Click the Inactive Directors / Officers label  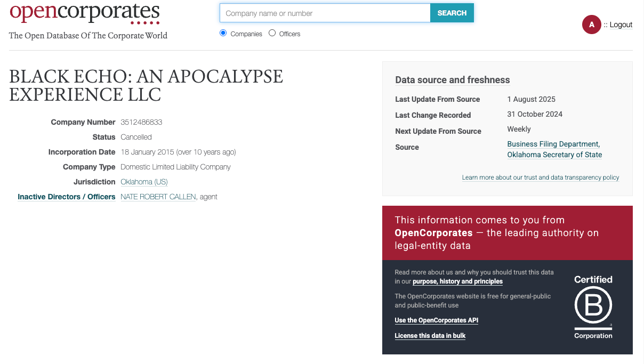point(66,197)
